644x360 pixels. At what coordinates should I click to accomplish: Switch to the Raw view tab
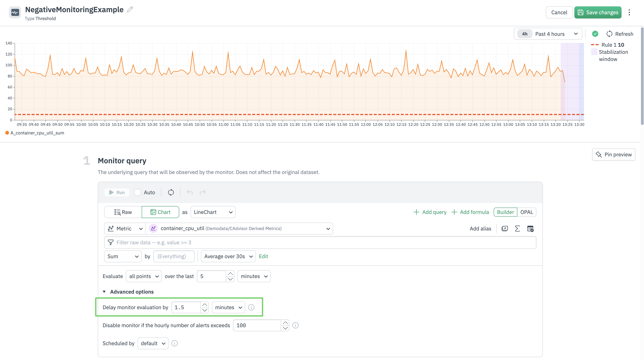123,212
